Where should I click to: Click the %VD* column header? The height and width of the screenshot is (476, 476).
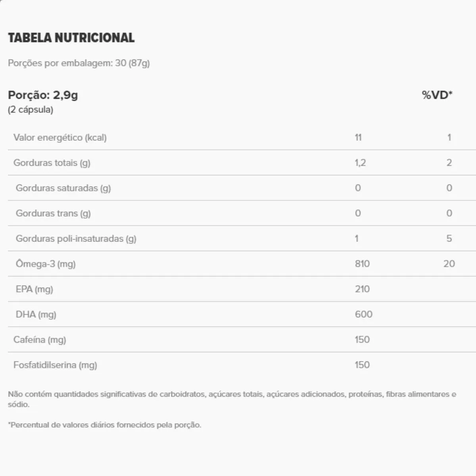(437, 95)
